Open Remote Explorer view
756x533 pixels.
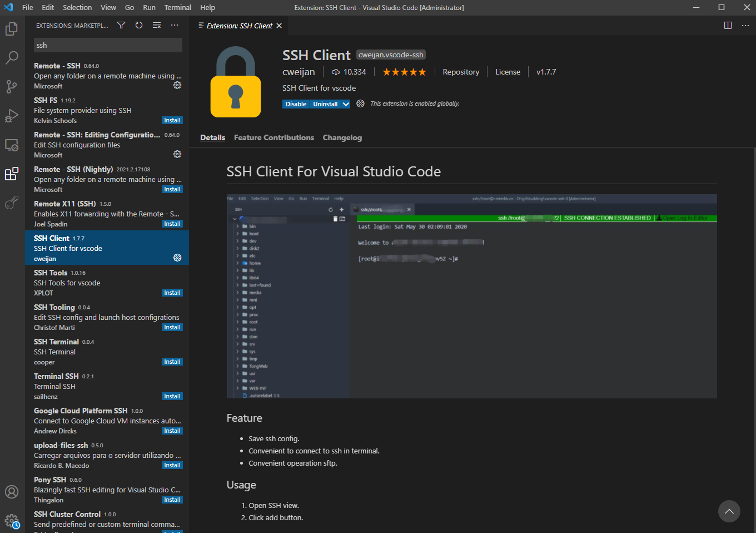(x=12, y=145)
